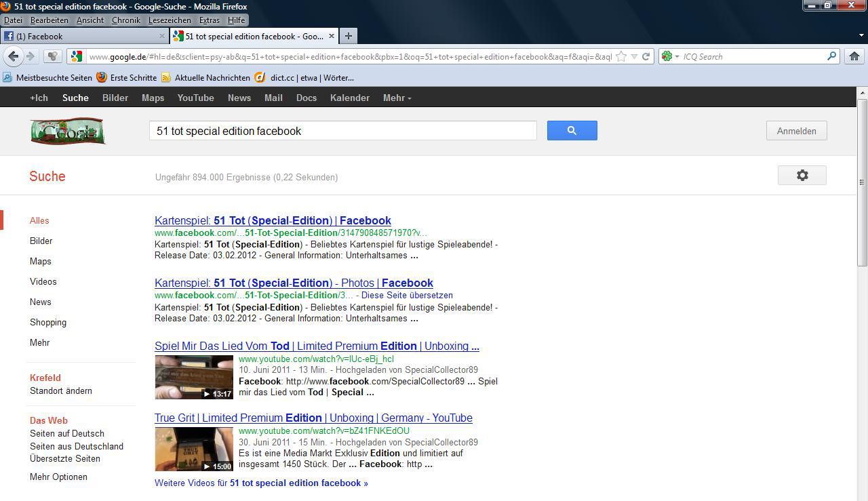The width and height of the screenshot is (868, 501).
Task: Go to the Firefox home page icon
Action: (854, 56)
